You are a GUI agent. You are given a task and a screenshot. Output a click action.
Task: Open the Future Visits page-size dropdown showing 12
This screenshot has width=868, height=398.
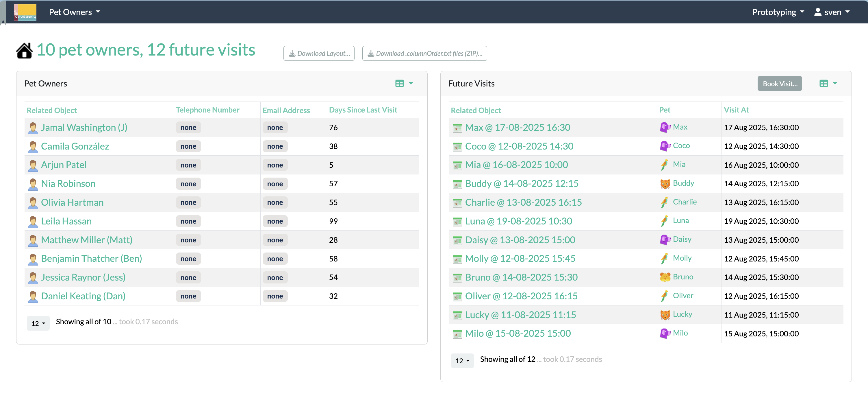(x=462, y=360)
